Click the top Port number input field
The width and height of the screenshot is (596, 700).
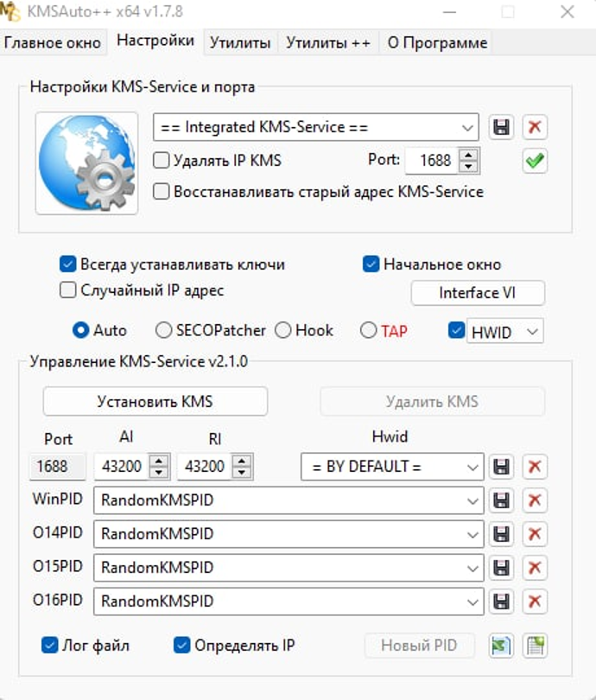[432, 161]
